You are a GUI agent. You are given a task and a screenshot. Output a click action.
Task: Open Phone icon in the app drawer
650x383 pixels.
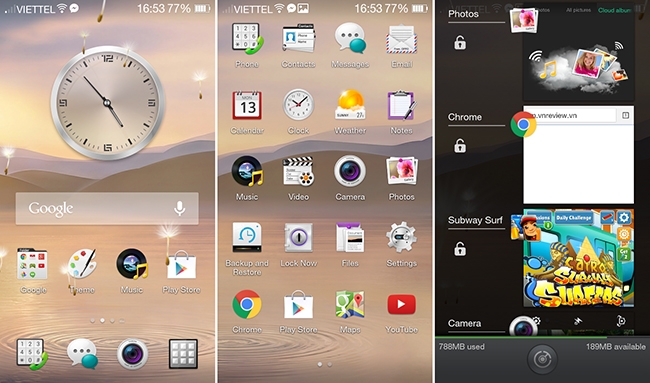coord(247,39)
